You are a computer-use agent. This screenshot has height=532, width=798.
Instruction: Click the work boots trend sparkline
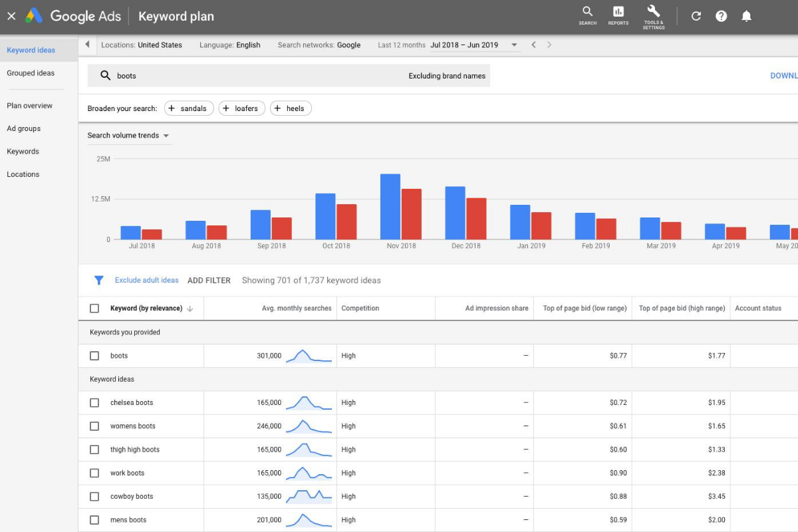(x=309, y=473)
